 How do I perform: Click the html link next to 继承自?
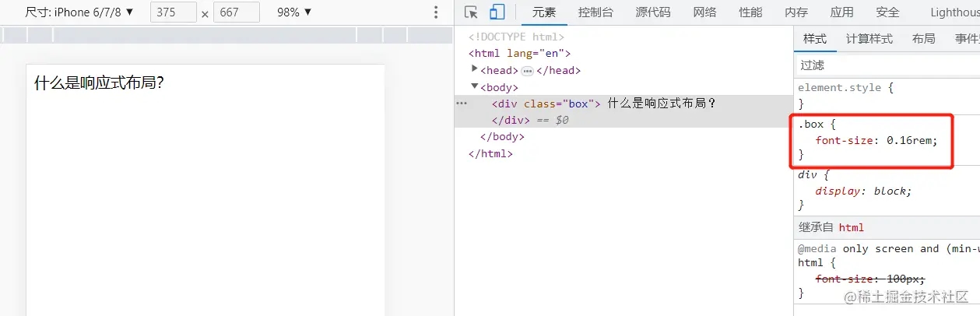[851, 227]
